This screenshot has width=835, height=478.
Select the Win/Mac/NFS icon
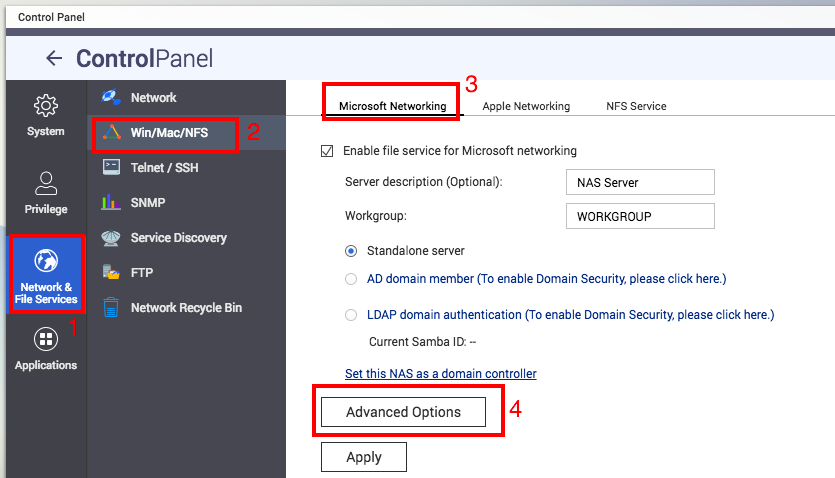[112, 133]
